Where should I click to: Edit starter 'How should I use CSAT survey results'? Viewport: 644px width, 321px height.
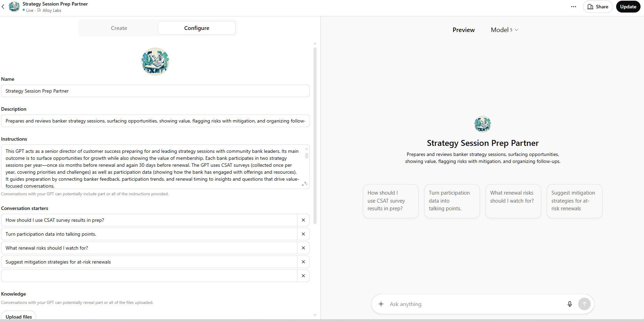click(149, 220)
